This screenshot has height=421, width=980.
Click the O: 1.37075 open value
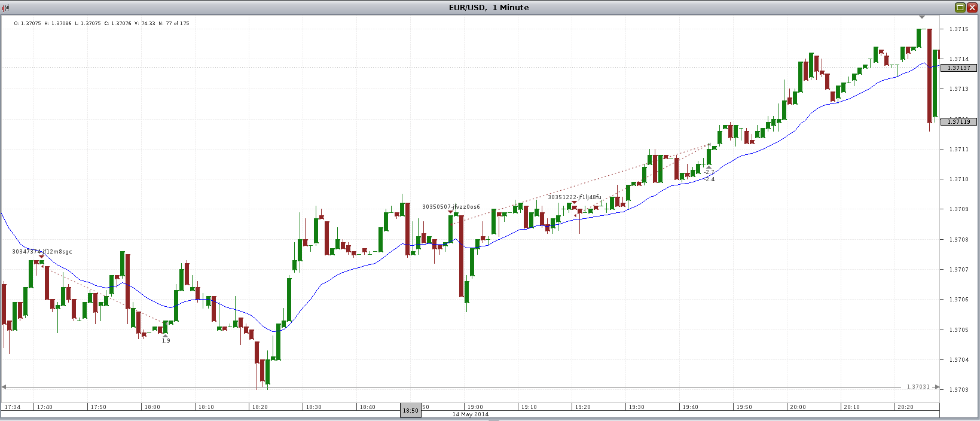(28, 23)
